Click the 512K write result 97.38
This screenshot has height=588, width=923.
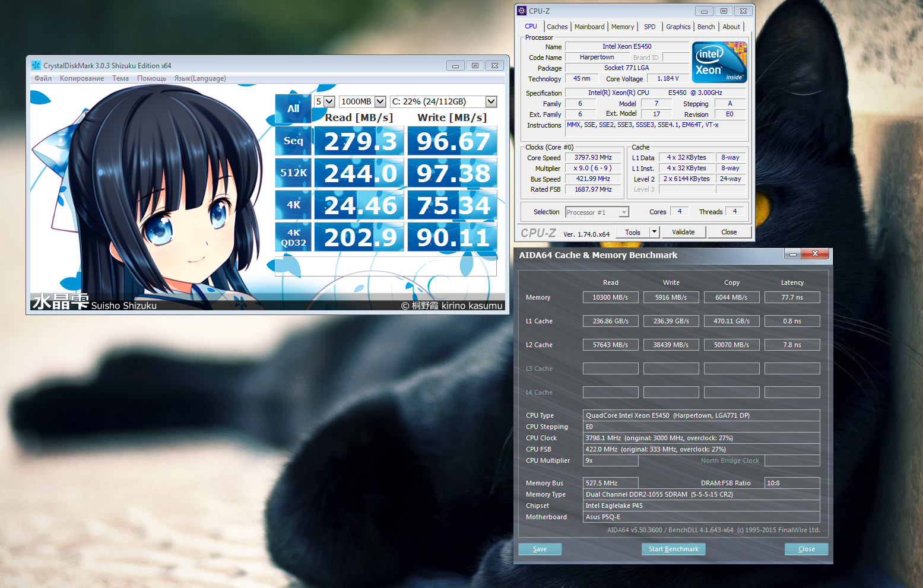click(452, 173)
